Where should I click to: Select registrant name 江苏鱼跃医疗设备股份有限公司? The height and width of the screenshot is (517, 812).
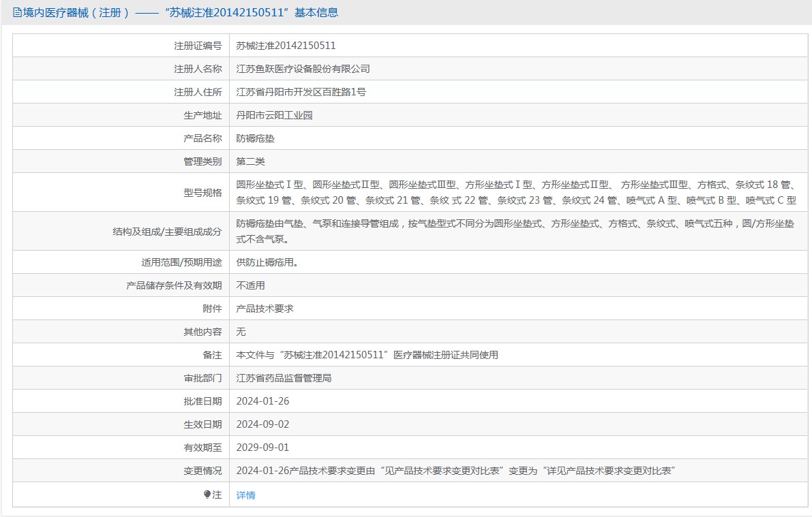point(303,69)
